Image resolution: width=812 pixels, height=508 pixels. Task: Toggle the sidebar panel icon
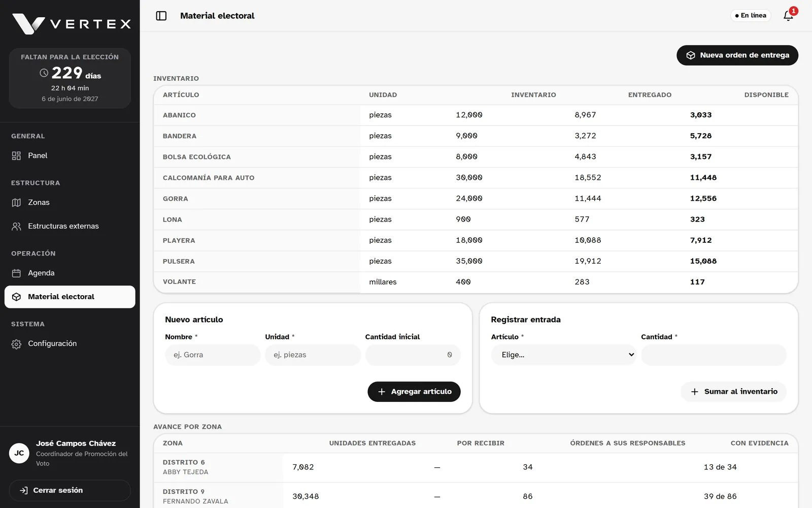[x=161, y=16]
